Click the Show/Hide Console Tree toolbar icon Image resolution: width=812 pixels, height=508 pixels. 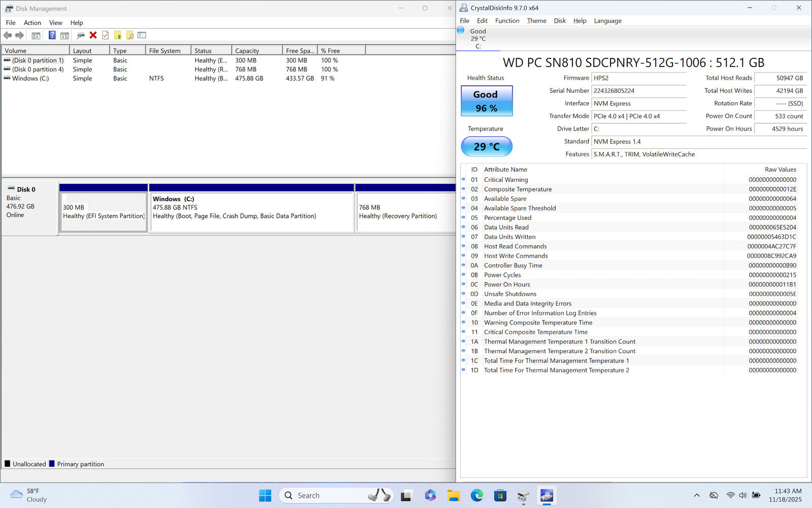[x=36, y=35]
